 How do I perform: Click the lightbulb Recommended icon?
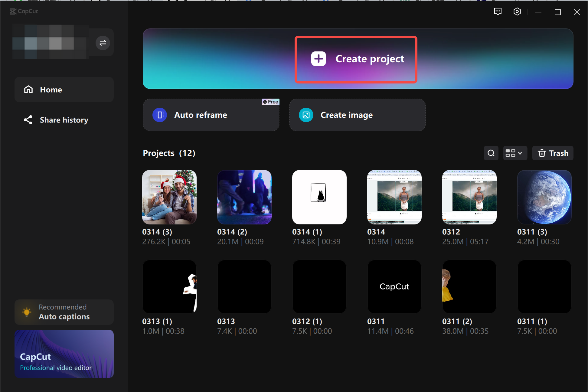(x=27, y=312)
